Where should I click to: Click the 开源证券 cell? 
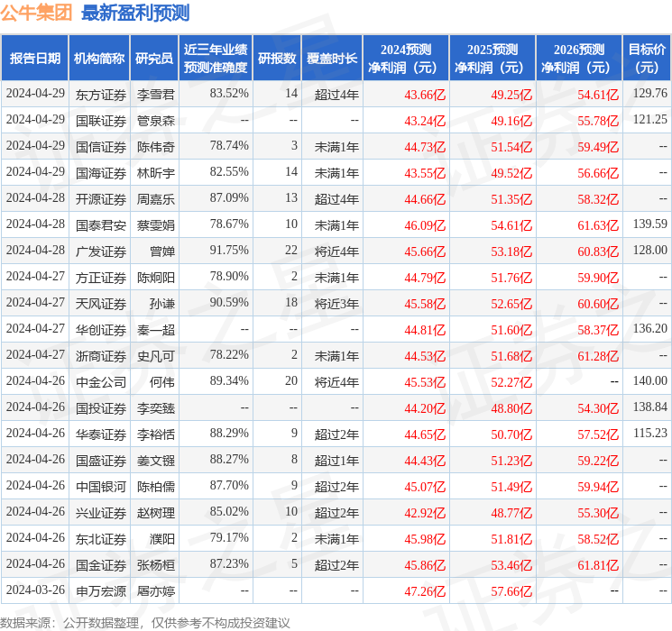[101, 199]
